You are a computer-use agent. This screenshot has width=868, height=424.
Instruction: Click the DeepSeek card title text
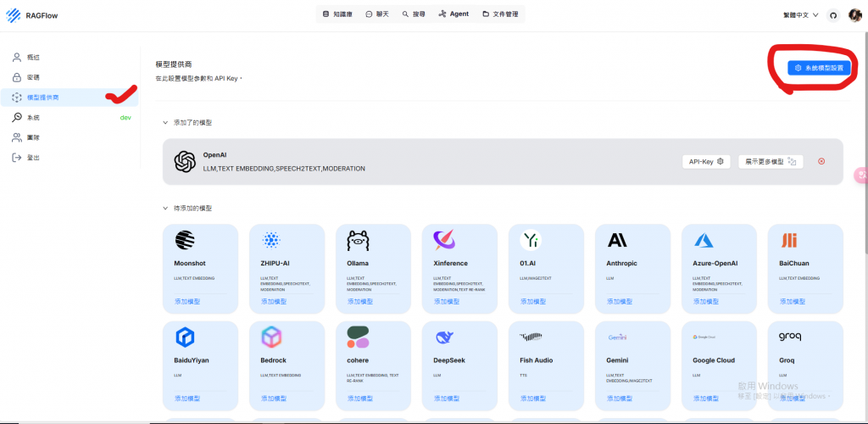449,360
